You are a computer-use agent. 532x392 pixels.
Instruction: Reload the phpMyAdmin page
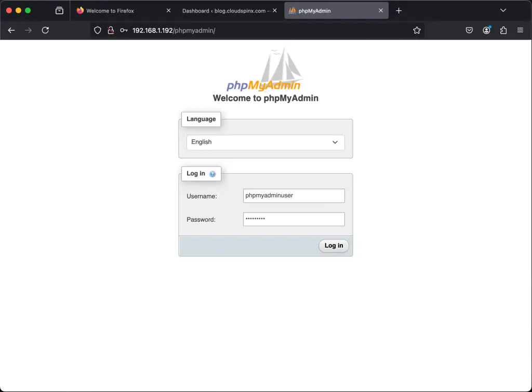[x=45, y=30]
